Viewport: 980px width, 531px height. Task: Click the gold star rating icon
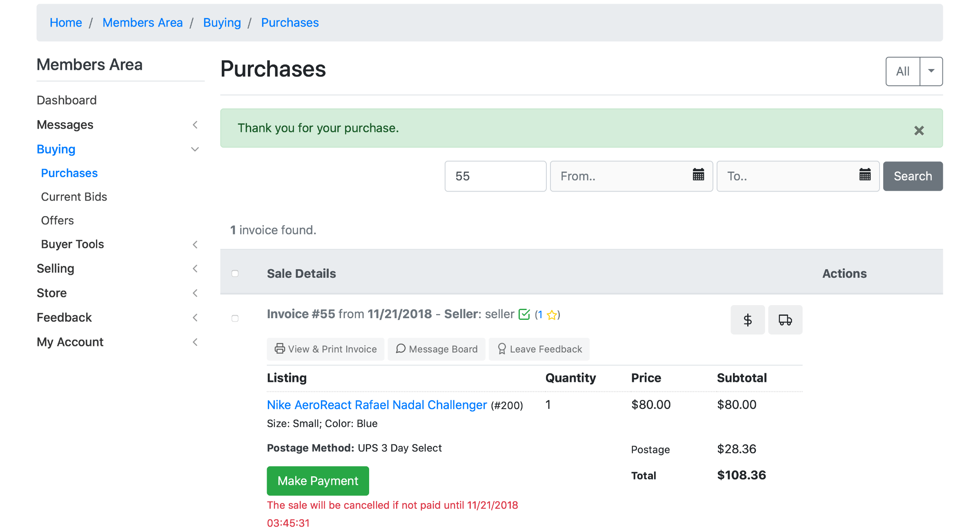pyautogui.click(x=552, y=315)
